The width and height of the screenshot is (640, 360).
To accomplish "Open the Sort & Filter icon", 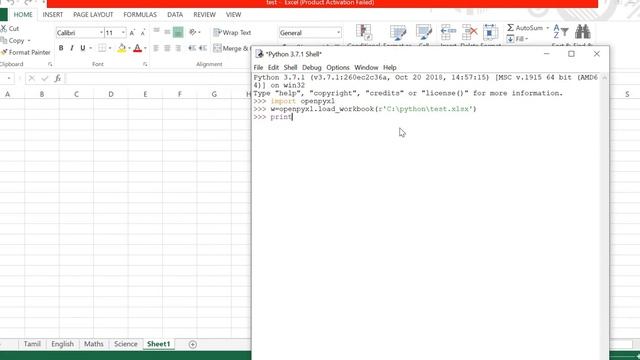I will [x=561, y=31].
